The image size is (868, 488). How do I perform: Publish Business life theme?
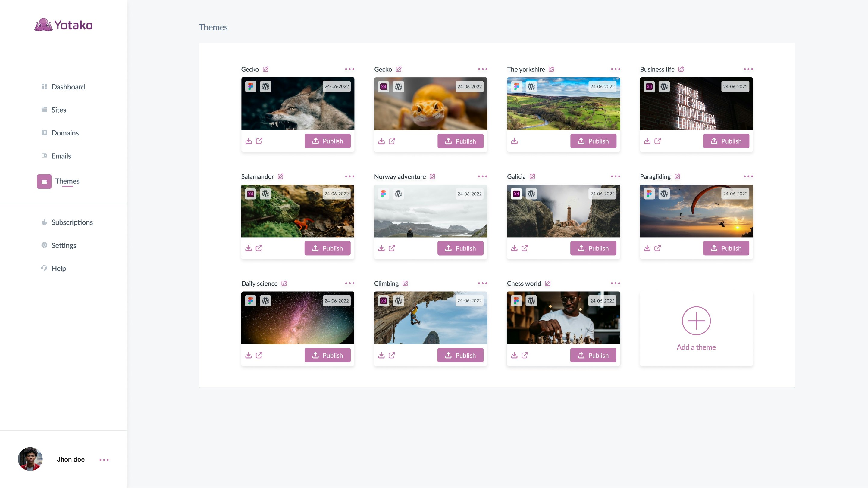click(x=726, y=141)
